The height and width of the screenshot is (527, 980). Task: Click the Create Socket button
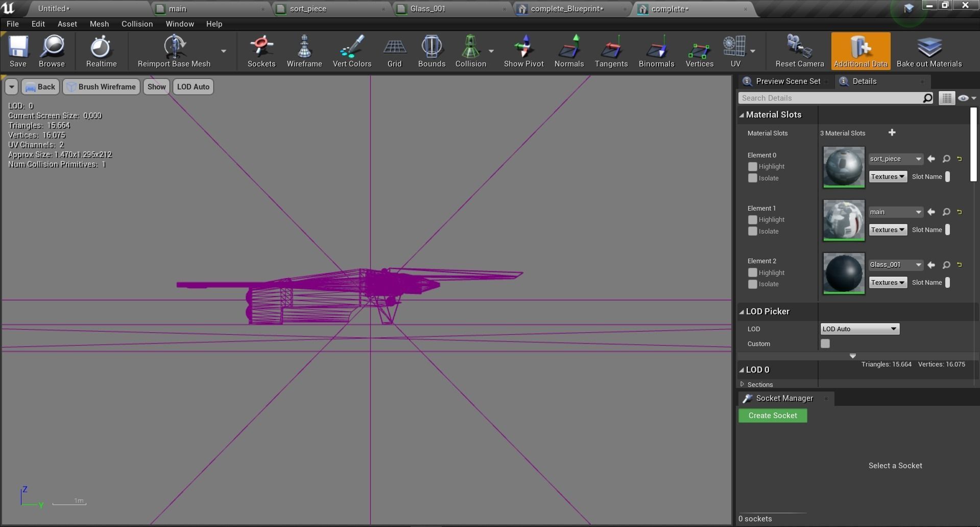tap(773, 416)
